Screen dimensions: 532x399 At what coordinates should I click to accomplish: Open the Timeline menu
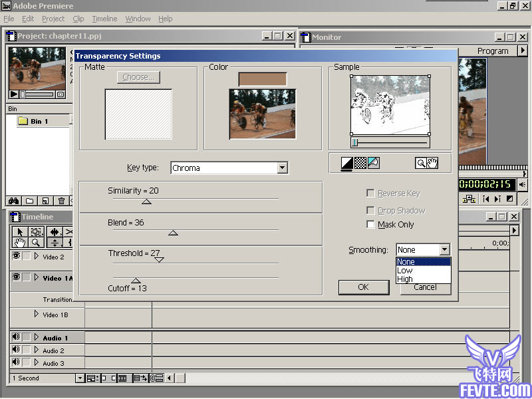point(104,19)
